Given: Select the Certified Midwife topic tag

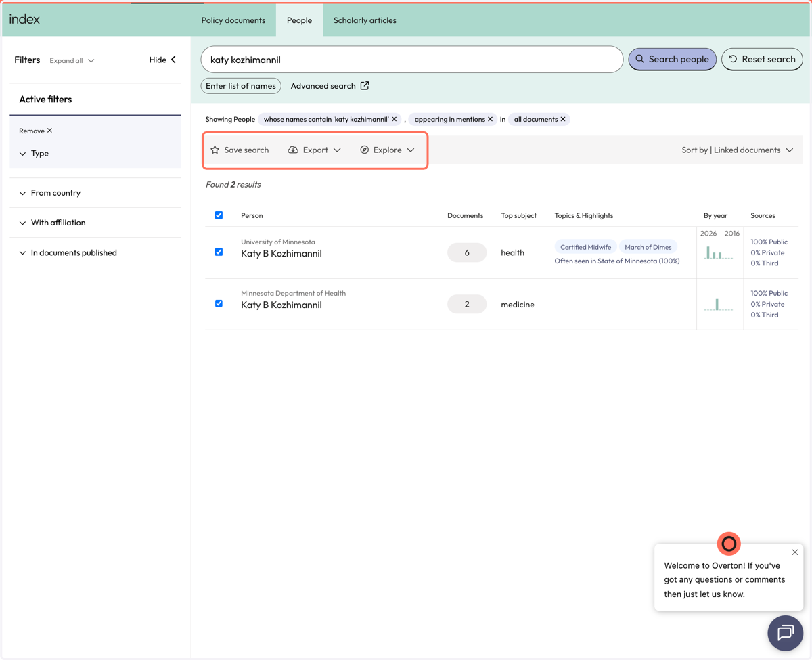Looking at the screenshot, I should pyautogui.click(x=585, y=247).
